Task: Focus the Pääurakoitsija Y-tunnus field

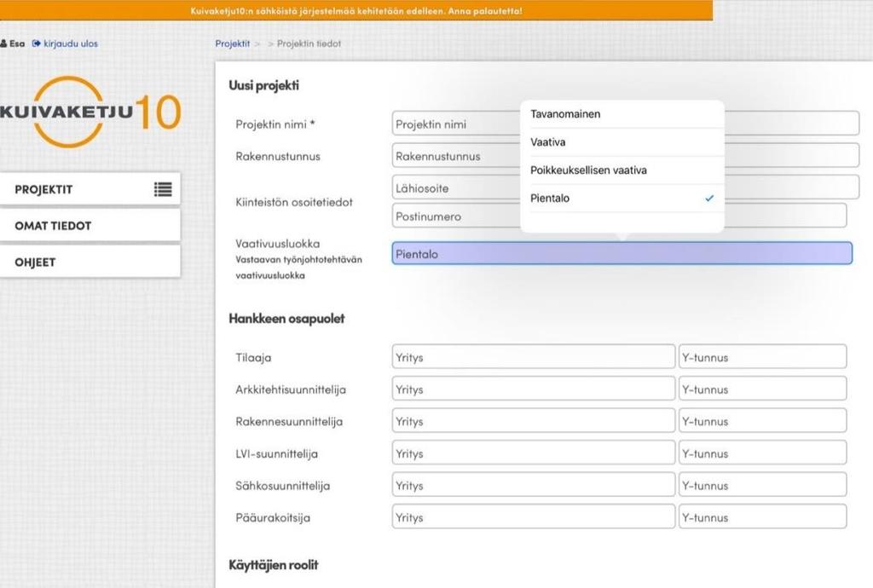Action: coord(763,516)
